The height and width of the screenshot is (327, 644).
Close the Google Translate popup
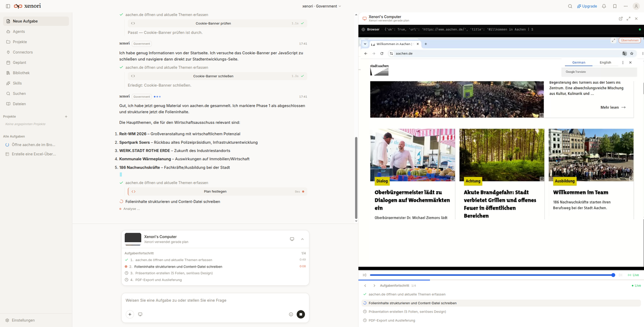(x=630, y=63)
